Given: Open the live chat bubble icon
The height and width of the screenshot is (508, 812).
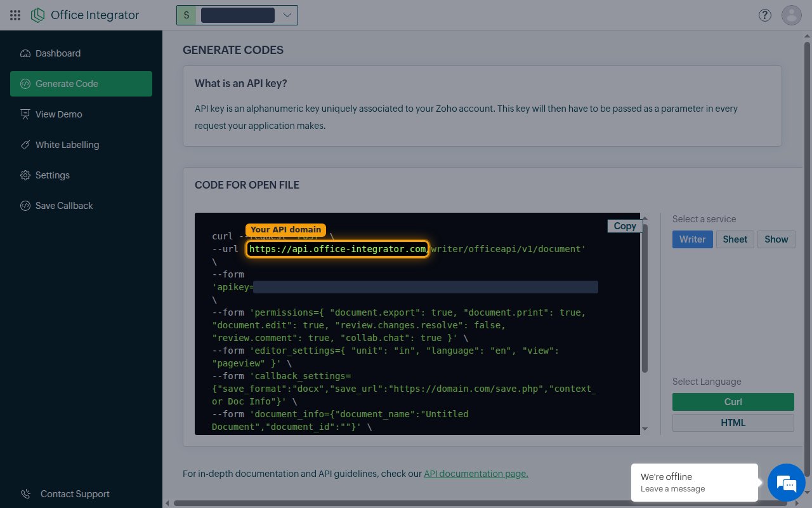Looking at the screenshot, I should [787, 483].
